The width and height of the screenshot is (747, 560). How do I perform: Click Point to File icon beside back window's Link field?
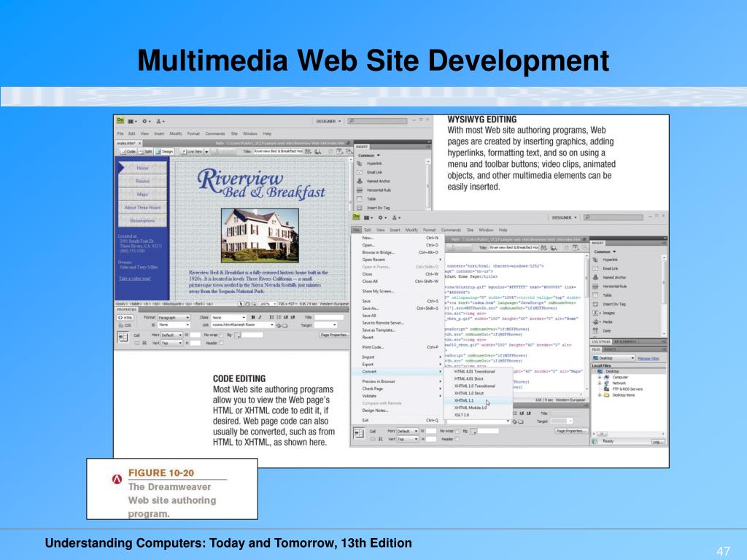tap(279, 325)
